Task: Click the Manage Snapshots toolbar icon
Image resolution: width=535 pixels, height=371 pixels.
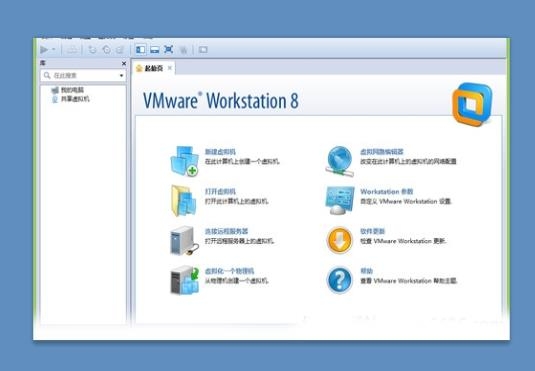Action: pos(120,50)
